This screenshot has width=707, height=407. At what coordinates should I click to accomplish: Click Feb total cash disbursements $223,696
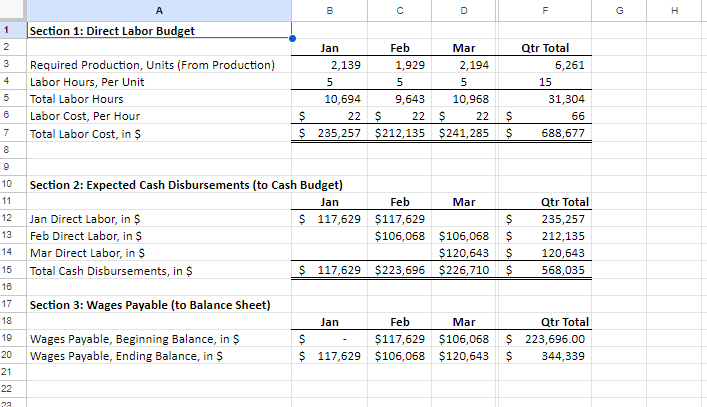[x=399, y=270]
